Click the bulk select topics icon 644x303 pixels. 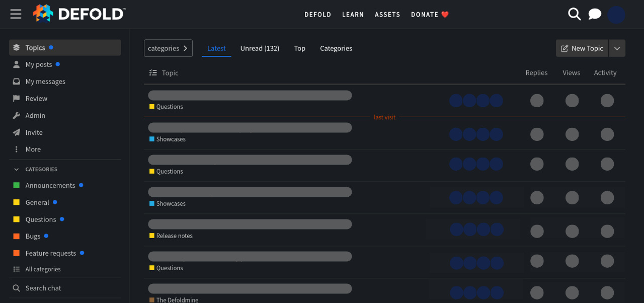click(x=153, y=73)
